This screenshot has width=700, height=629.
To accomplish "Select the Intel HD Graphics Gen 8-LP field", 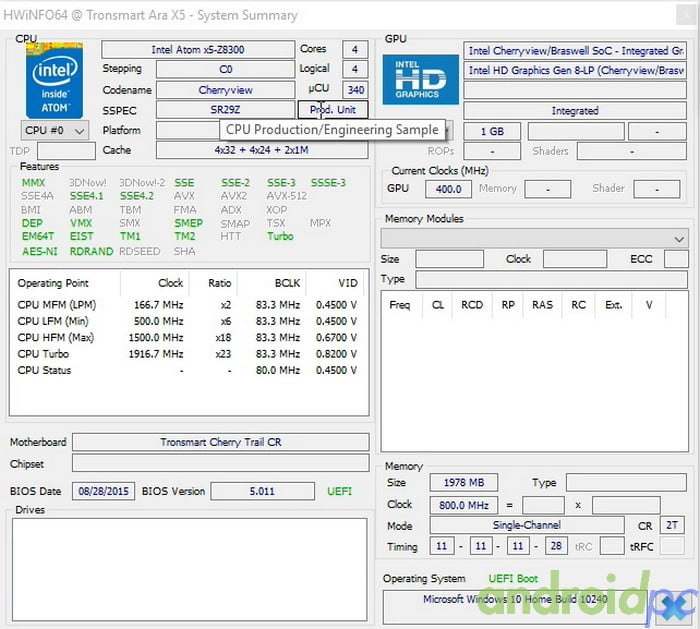I will [x=575, y=70].
